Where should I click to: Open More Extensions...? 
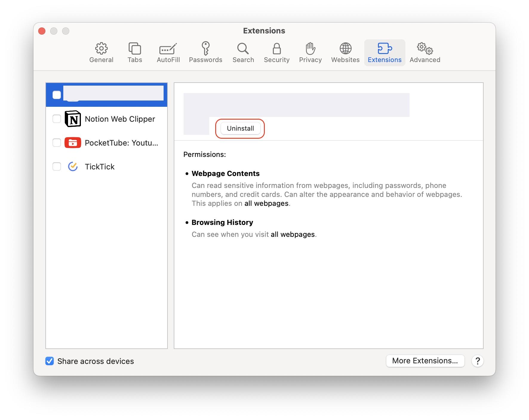[425, 361]
